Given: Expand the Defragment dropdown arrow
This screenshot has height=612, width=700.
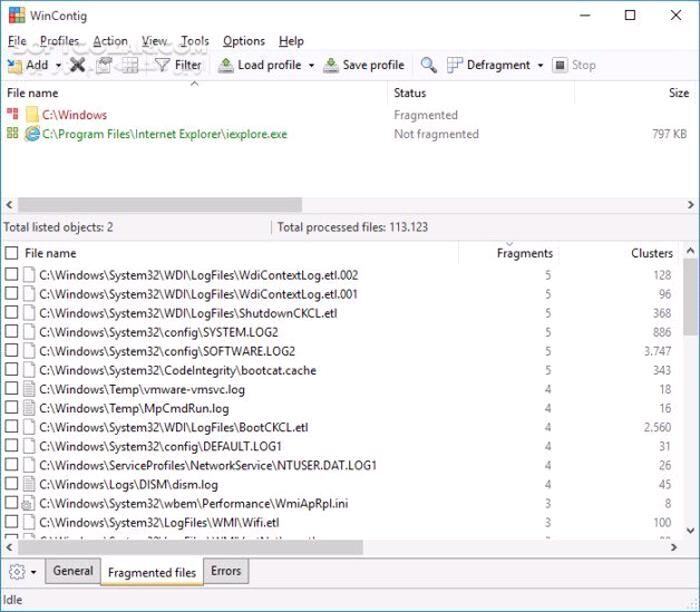Looking at the screenshot, I should (x=540, y=66).
